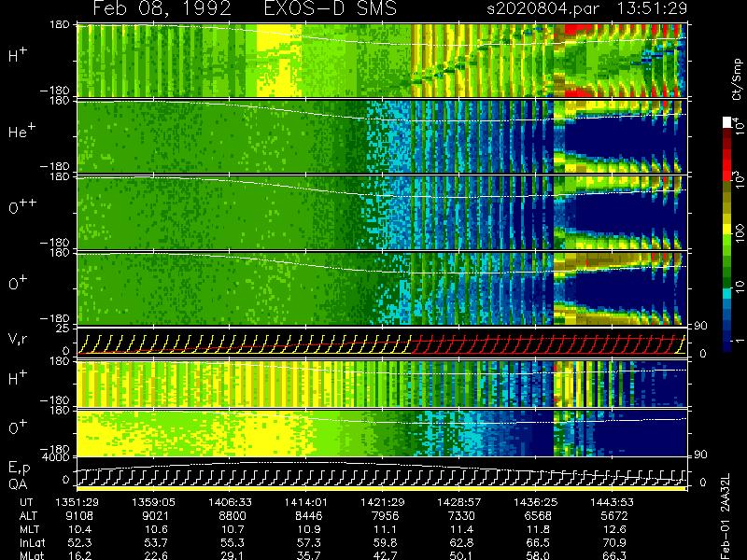The image size is (747, 560).
Task: Click the ALT value "8446"
Action: [309, 516]
